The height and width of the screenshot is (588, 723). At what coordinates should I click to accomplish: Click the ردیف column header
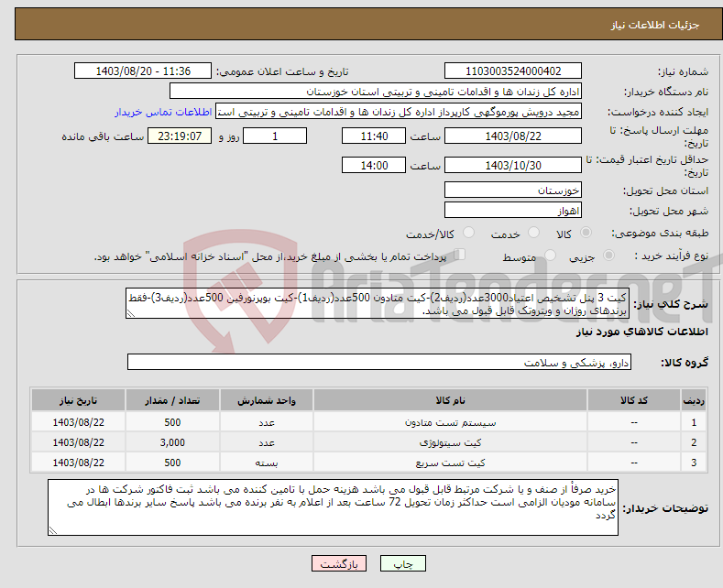[694, 400]
